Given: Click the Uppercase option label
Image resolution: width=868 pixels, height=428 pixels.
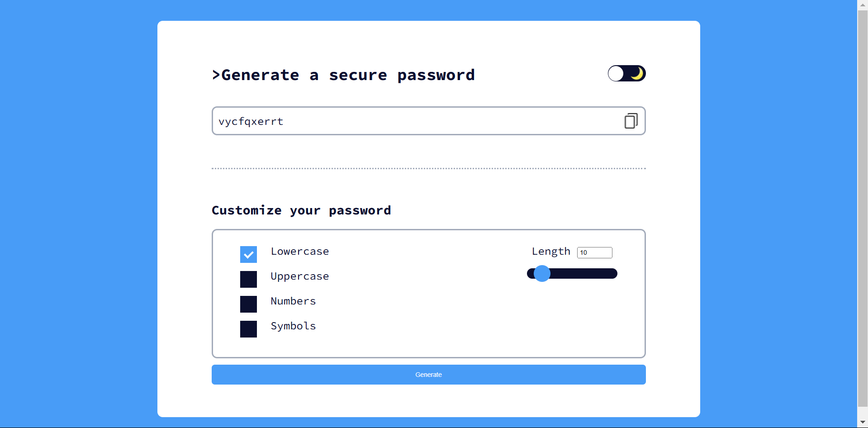Looking at the screenshot, I should click(299, 276).
